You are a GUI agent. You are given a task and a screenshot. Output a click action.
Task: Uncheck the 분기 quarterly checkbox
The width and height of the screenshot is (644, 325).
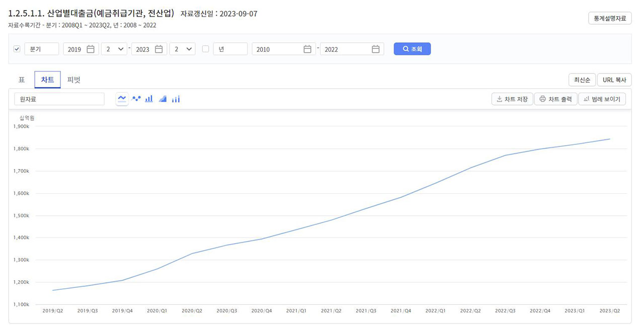click(17, 48)
